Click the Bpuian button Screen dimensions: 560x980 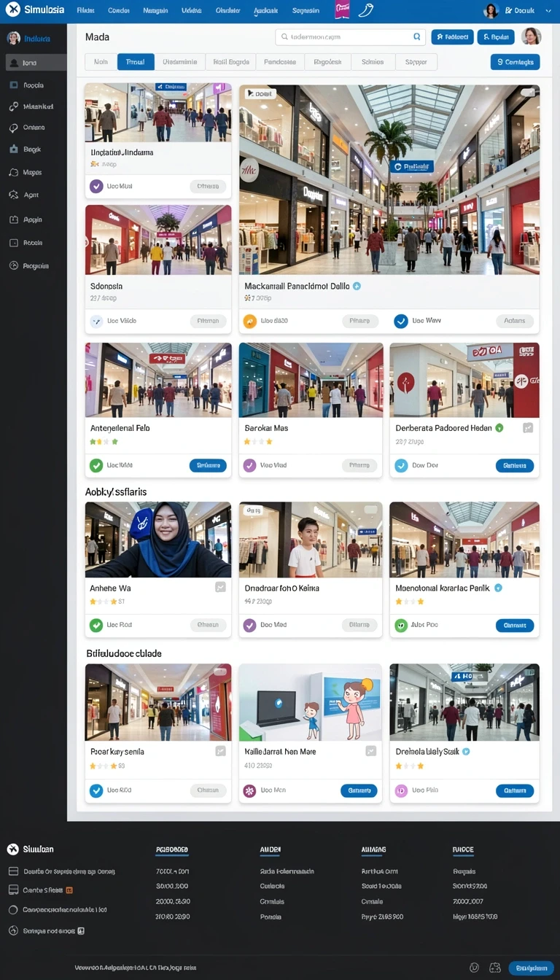(x=496, y=37)
